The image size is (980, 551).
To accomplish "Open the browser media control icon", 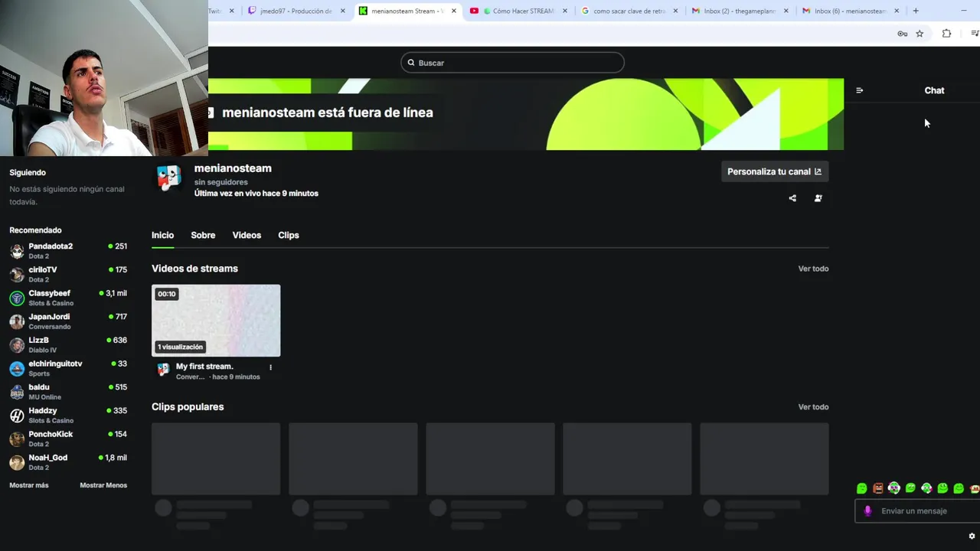I will coord(975,34).
